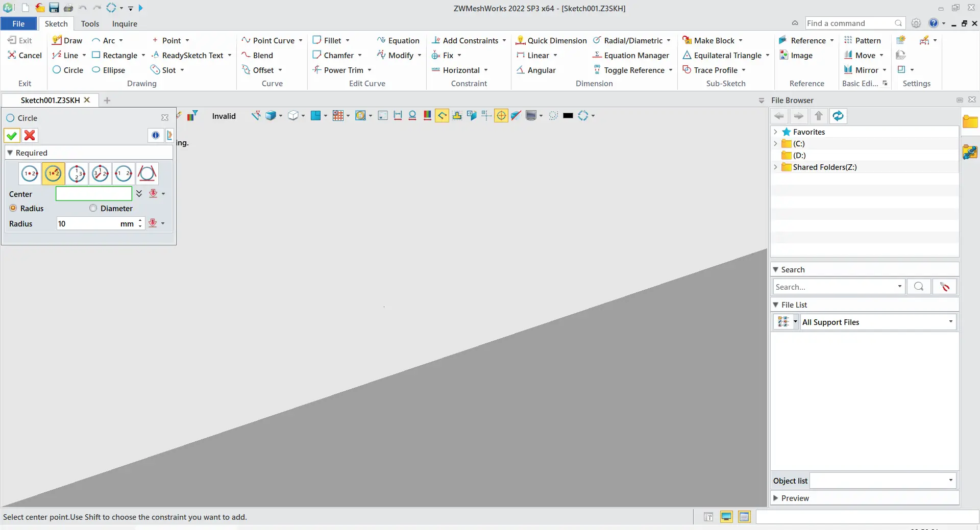Click the Draw tool button
This screenshot has width=980, height=530.
coord(67,40)
